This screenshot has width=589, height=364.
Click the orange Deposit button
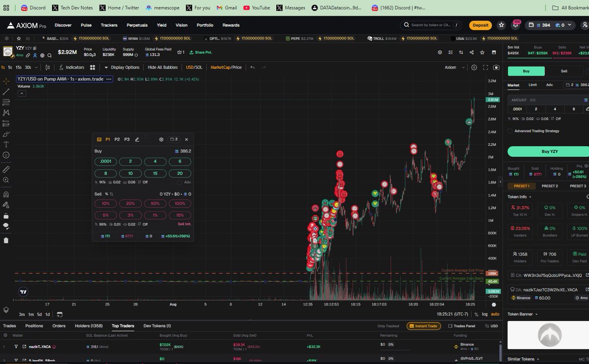click(x=481, y=25)
